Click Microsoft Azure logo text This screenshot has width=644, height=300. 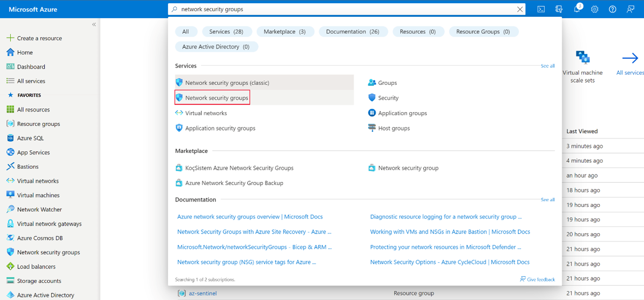point(33,9)
